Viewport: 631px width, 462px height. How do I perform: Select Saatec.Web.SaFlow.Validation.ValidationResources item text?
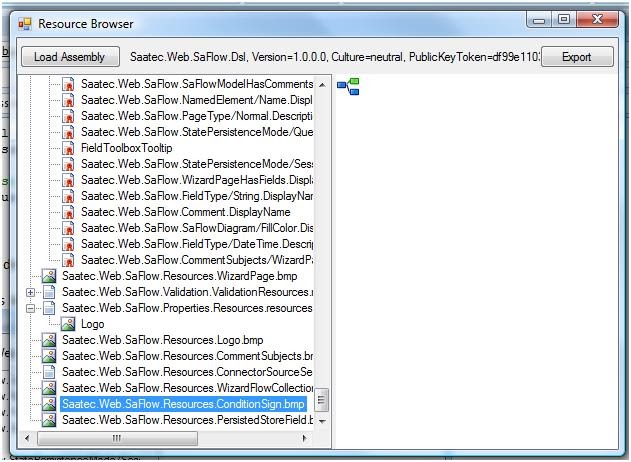(x=187, y=292)
